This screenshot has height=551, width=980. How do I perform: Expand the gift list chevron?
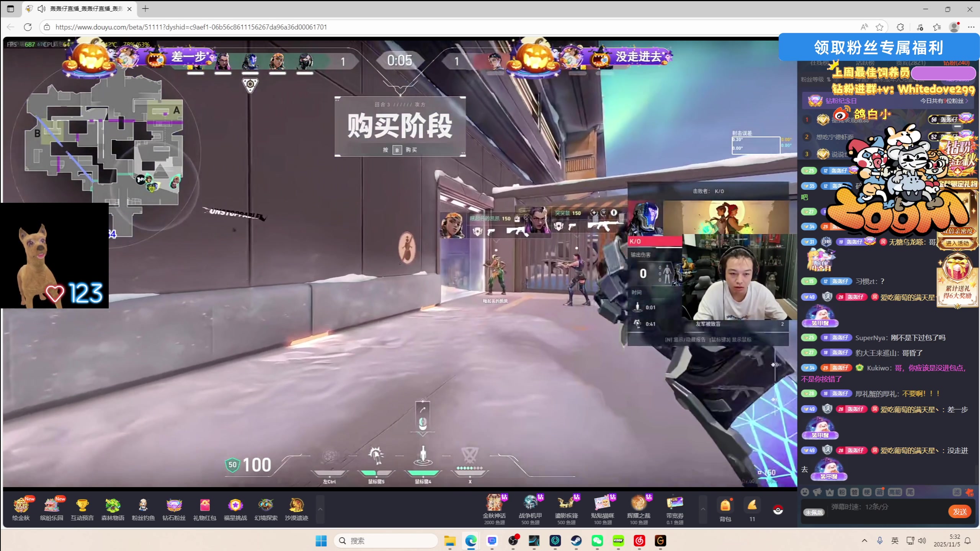(703, 509)
